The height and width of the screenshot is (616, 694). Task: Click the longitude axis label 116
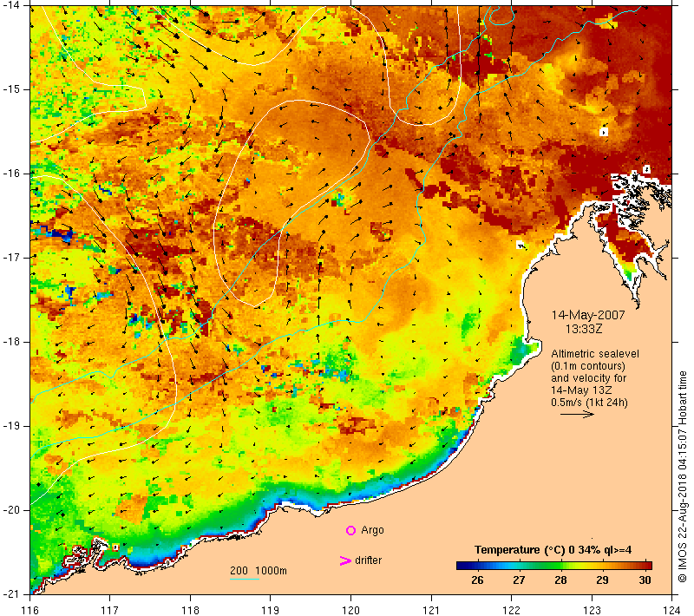[29, 610]
